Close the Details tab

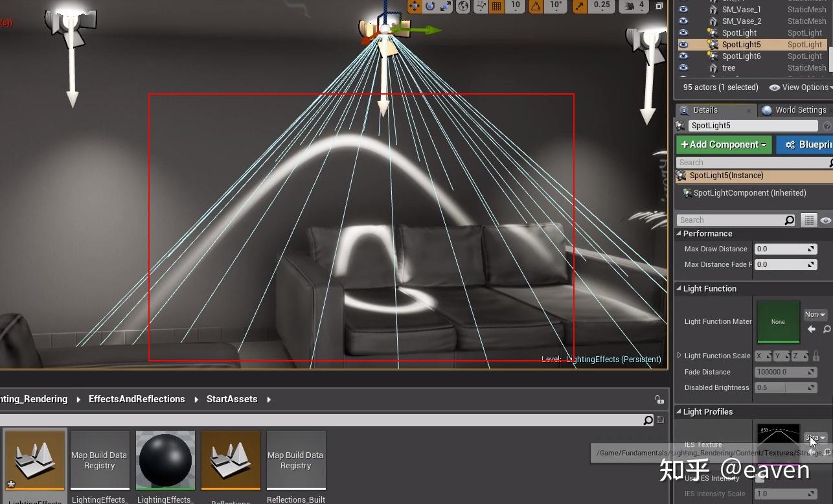[x=749, y=110]
